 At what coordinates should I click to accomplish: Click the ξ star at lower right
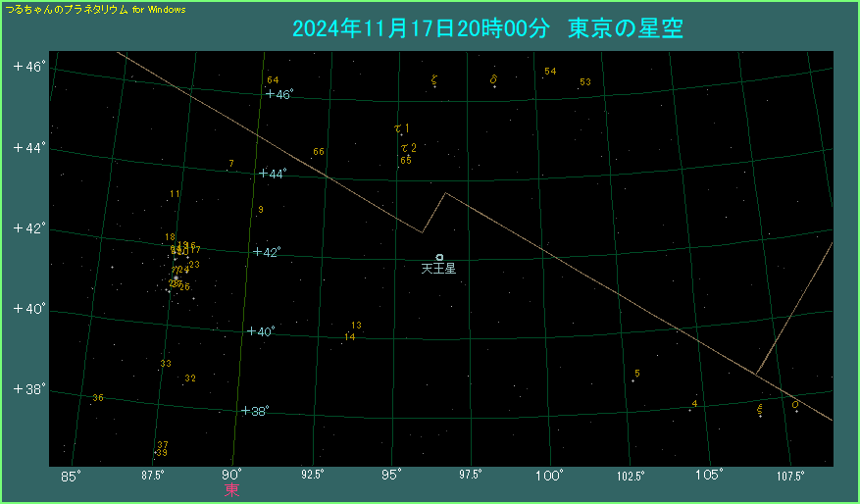[x=760, y=410]
